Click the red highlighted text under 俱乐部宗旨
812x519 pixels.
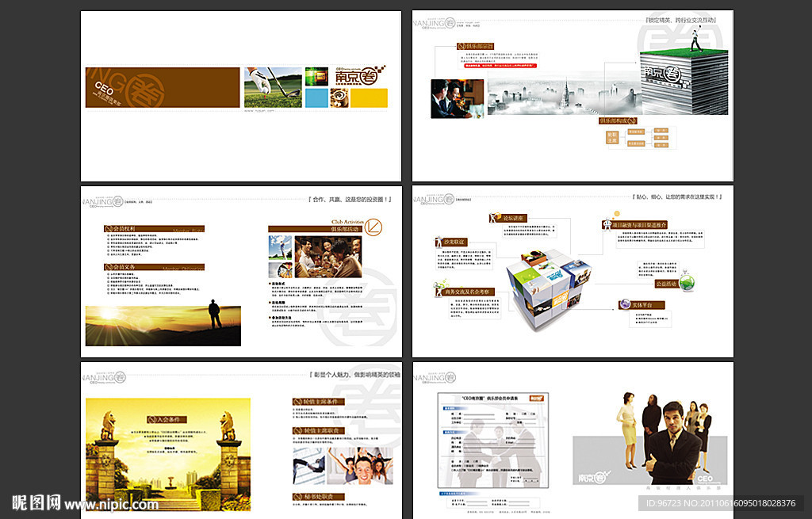click(500, 66)
